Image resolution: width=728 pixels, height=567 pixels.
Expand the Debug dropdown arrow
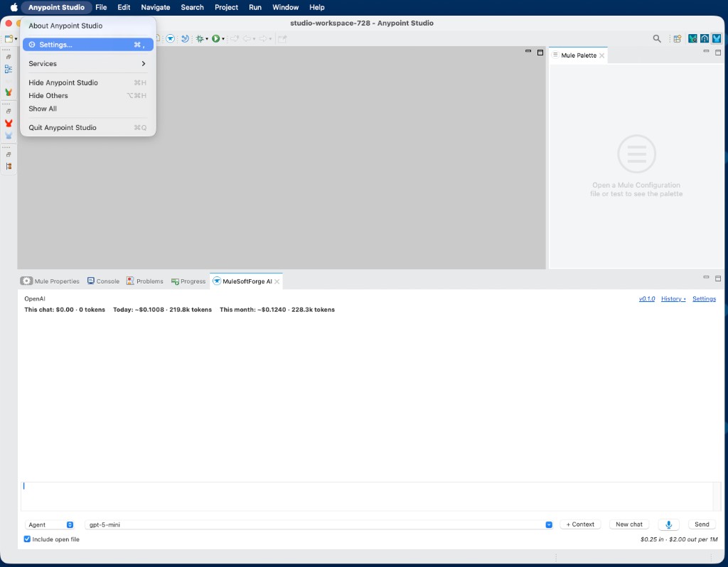(207, 39)
